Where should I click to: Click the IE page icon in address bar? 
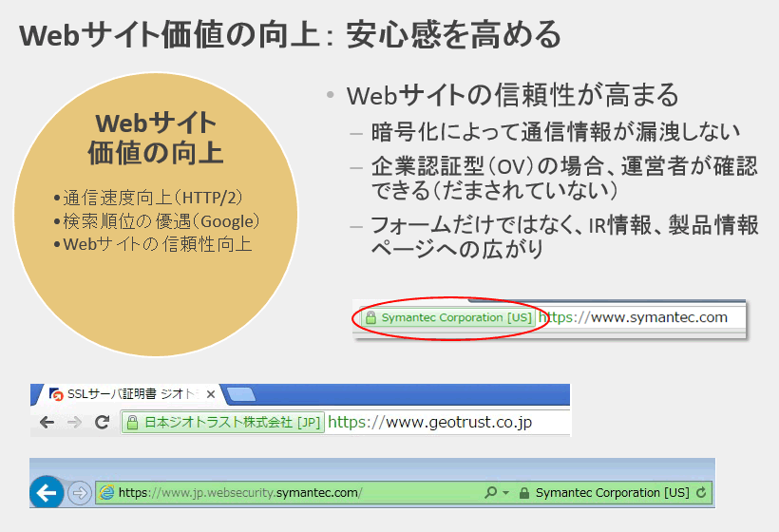[106, 492]
